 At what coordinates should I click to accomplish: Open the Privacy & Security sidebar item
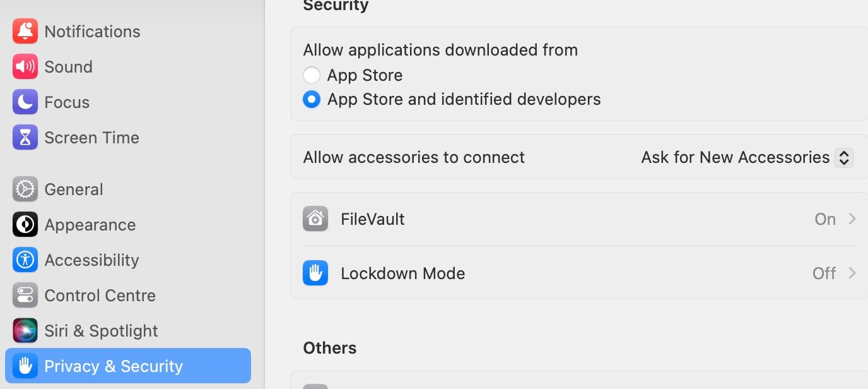pos(114,366)
